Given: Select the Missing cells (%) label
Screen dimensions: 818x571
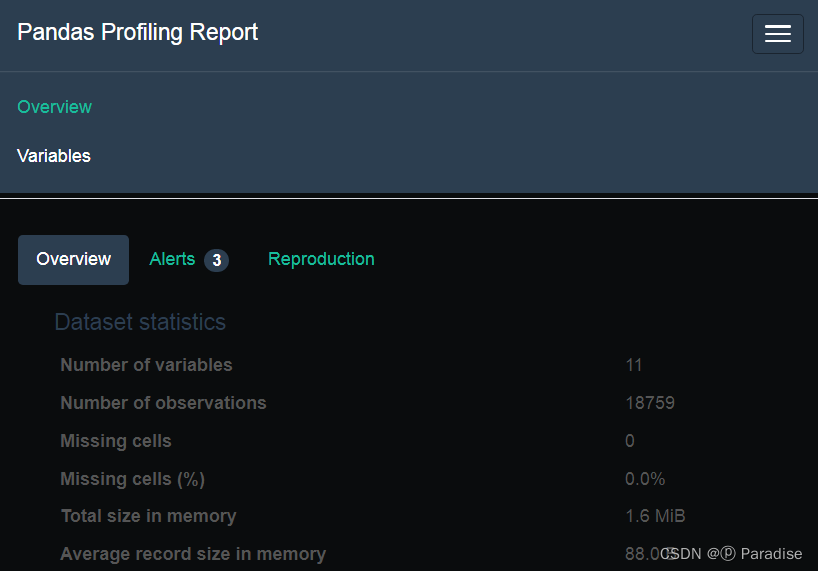Looking at the screenshot, I should tap(133, 479).
